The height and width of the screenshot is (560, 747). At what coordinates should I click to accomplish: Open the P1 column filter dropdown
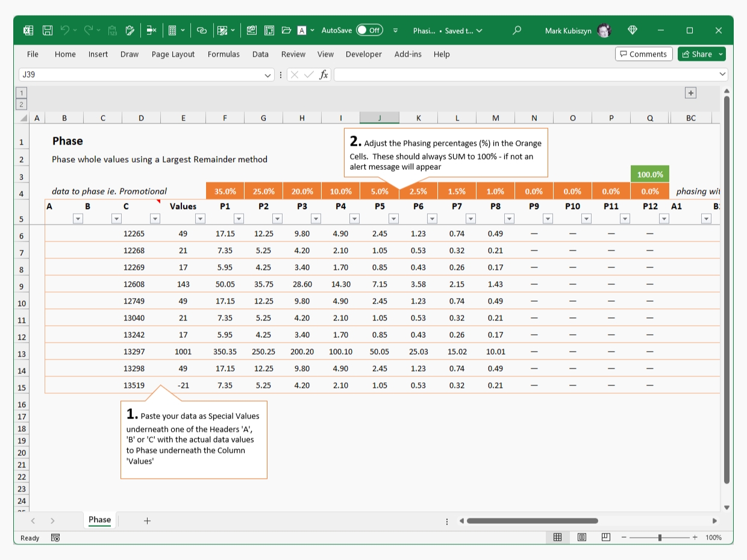pyautogui.click(x=239, y=219)
